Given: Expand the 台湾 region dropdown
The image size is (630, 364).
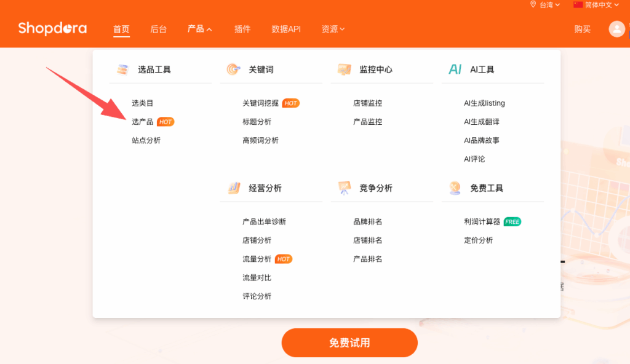Looking at the screenshot, I should click(x=545, y=5).
